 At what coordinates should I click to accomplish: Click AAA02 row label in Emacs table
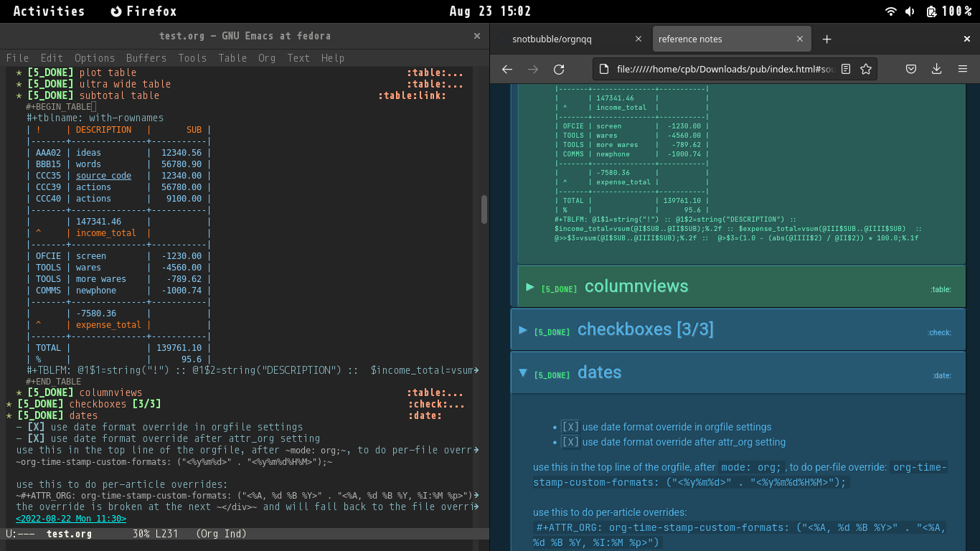point(49,153)
